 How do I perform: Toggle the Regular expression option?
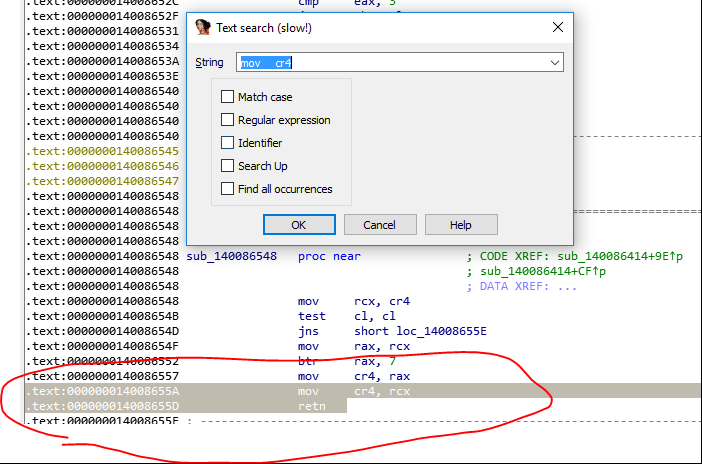(x=228, y=120)
